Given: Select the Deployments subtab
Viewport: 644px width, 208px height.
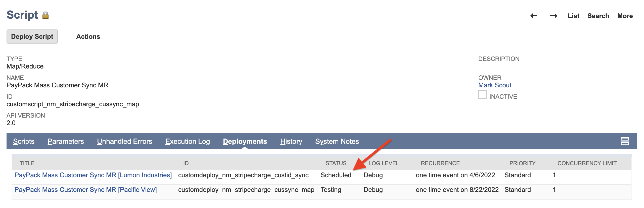Looking at the screenshot, I should [245, 141].
